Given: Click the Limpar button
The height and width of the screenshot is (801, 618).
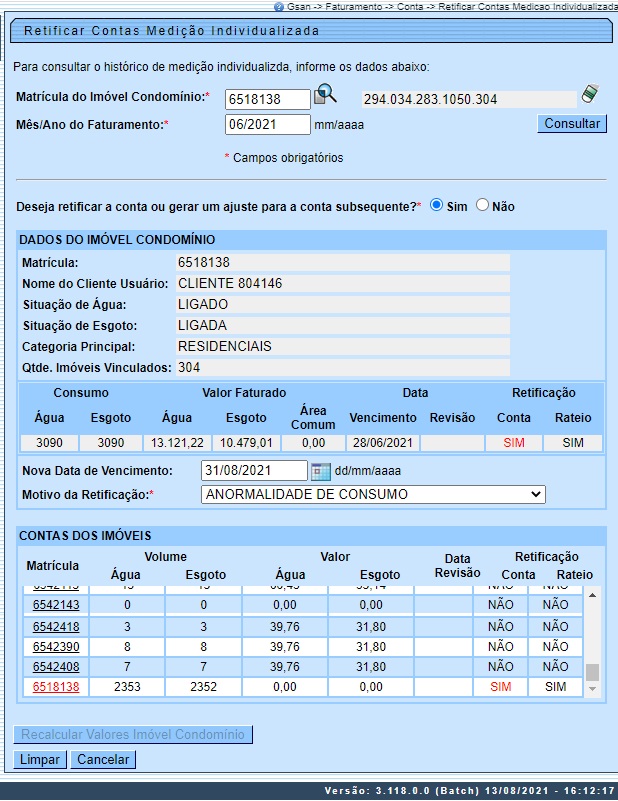Looking at the screenshot, I should pyautogui.click(x=41, y=760).
